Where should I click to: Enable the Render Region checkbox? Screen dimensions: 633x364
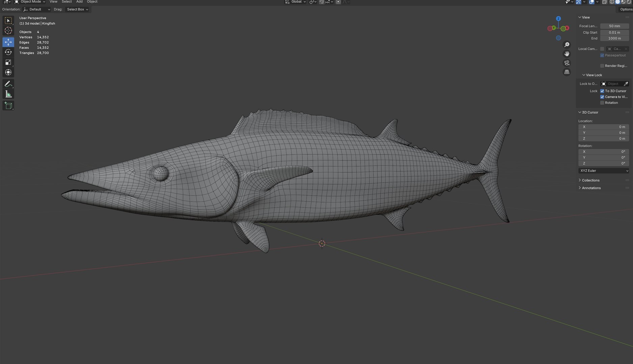[602, 66]
